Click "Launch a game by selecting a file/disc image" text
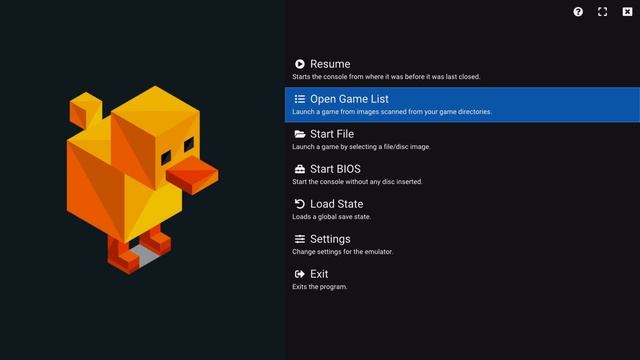Screen dimensions: 640x360 [x=361, y=147]
